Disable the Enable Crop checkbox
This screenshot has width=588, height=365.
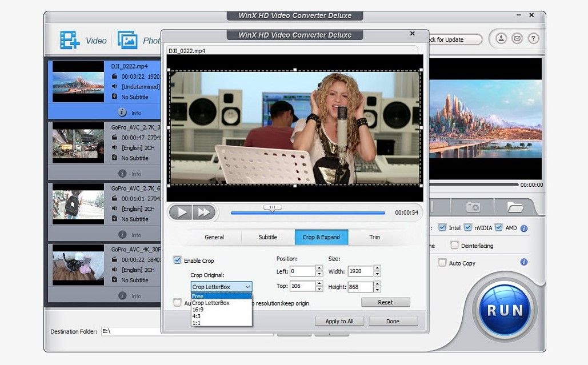pos(177,260)
